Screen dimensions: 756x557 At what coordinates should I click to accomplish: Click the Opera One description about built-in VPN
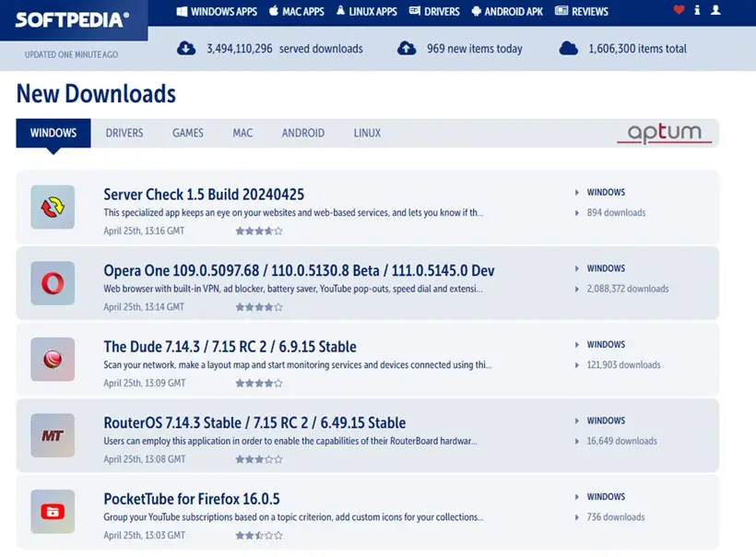(x=293, y=289)
